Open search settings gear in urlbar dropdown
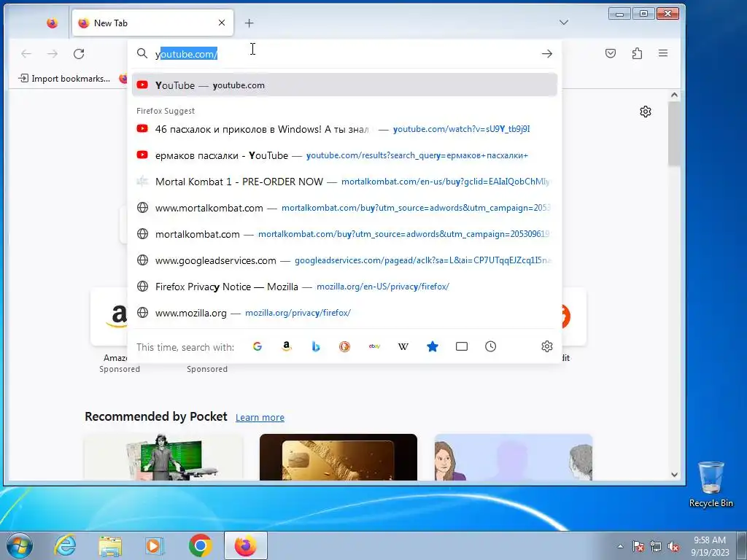This screenshot has height=560, width=747. (547, 346)
